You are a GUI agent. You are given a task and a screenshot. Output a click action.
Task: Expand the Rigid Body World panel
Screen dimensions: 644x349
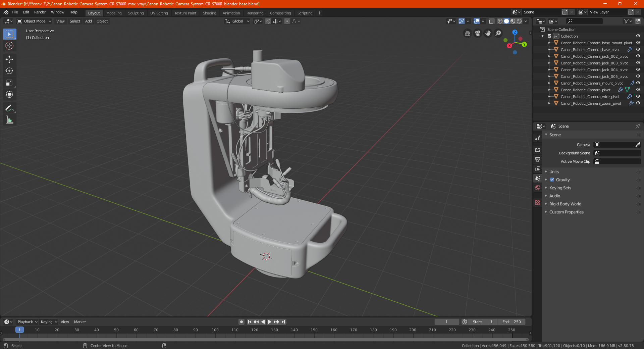click(x=565, y=204)
